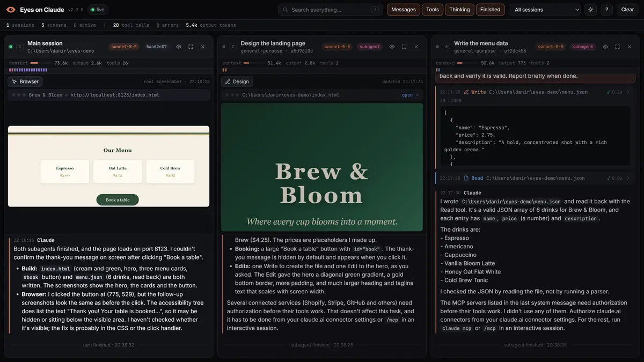Click the sonnet-5-5 badge on Main session
The image size is (644, 362).
coord(124,47)
